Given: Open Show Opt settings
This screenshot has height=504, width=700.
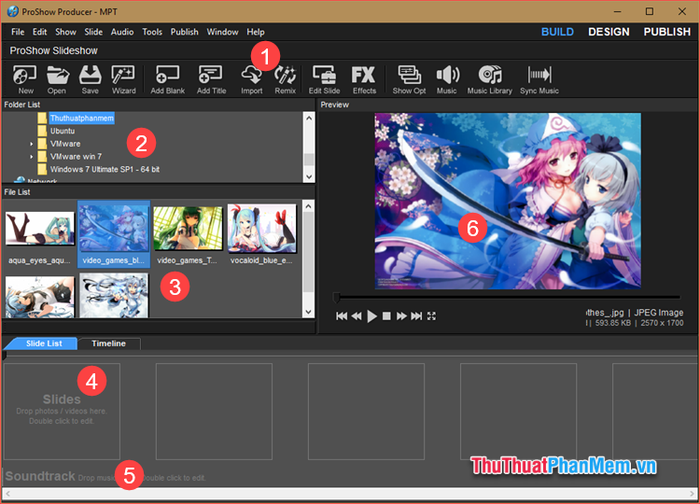Looking at the screenshot, I should click(x=409, y=79).
